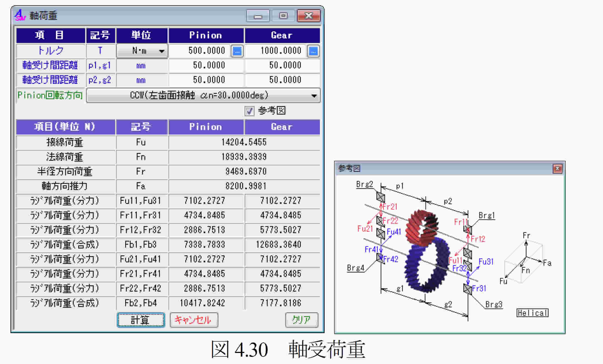603x364 pixels.
Task: Select the Fn value 18939.3939
Action: coord(244,157)
